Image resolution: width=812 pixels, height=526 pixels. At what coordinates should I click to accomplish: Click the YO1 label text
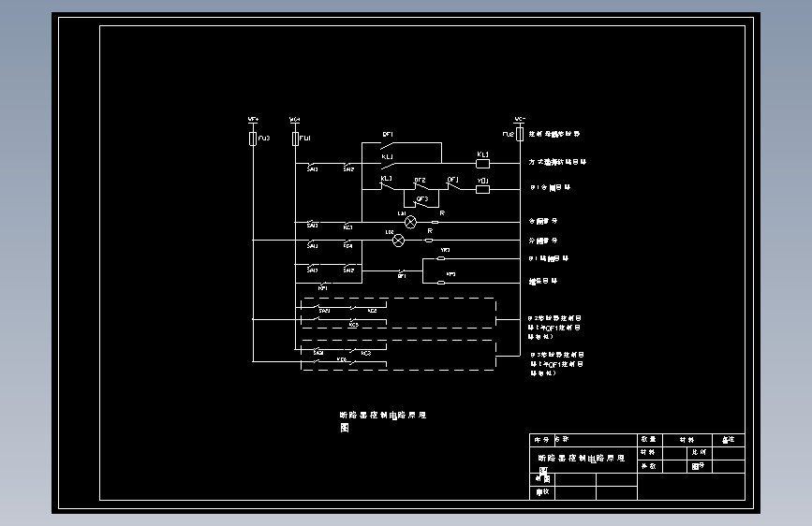click(x=482, y=181)
